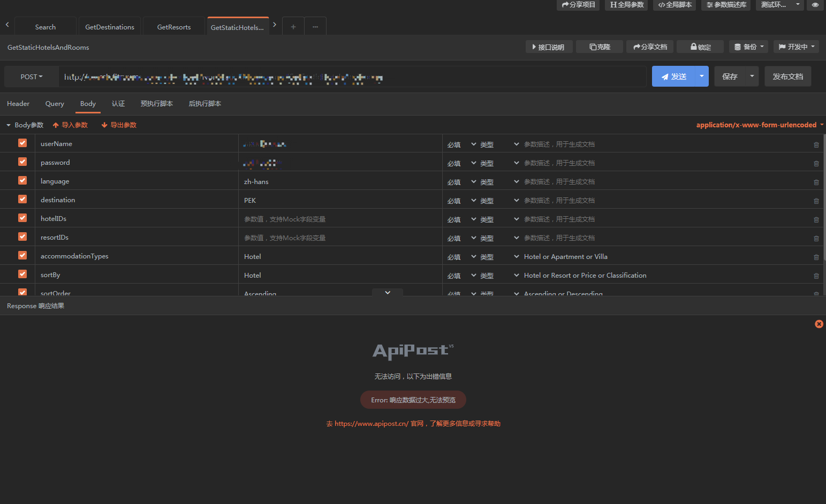
Task: Uncheck the destination parameter checkbox
Action: pos(22,199)
